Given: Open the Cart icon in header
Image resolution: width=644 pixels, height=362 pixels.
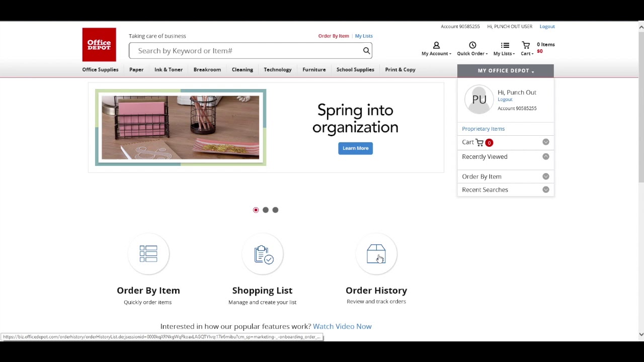Looking at the screenshot, I should tap(526, 45).
